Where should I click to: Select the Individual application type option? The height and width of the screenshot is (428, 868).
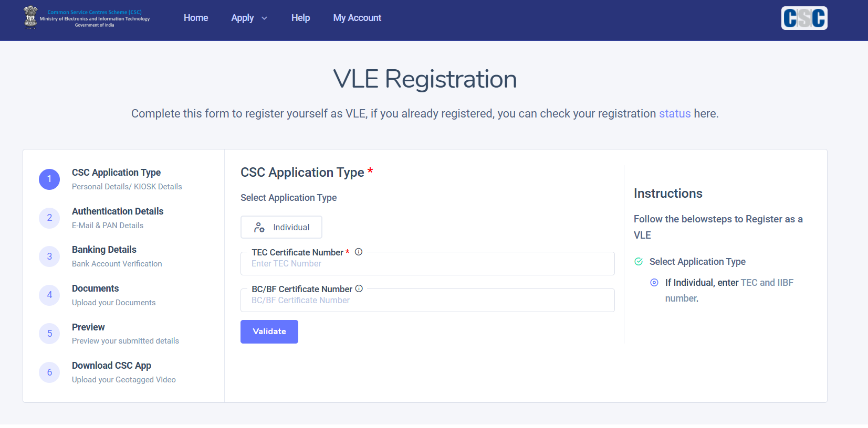pyautogui.click(x=281, y=227)
